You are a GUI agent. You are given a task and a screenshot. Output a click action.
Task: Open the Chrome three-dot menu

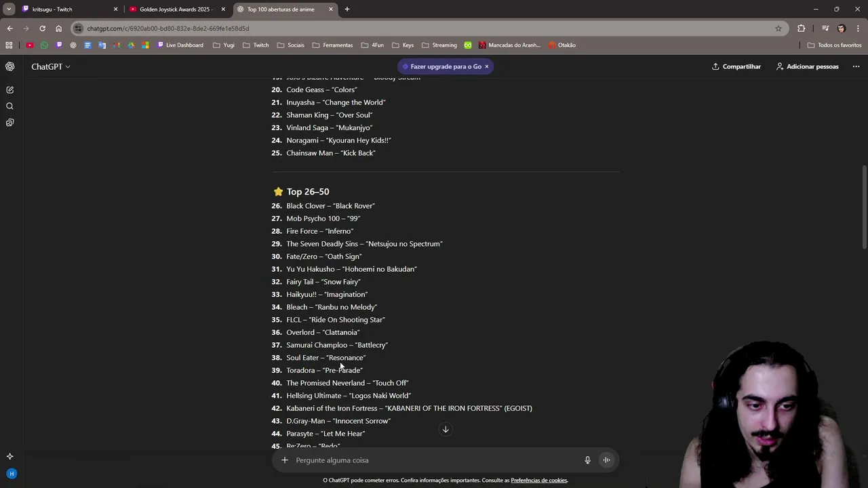[x=858, y=28]
